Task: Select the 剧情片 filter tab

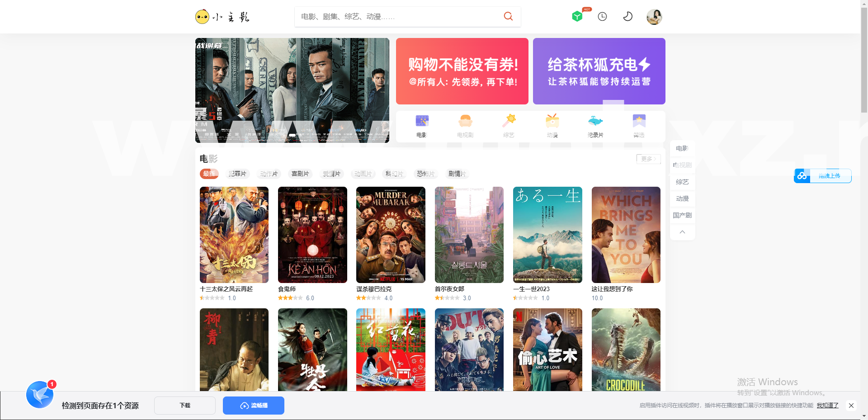Action: pyautogui.click(x=457, y=174)
